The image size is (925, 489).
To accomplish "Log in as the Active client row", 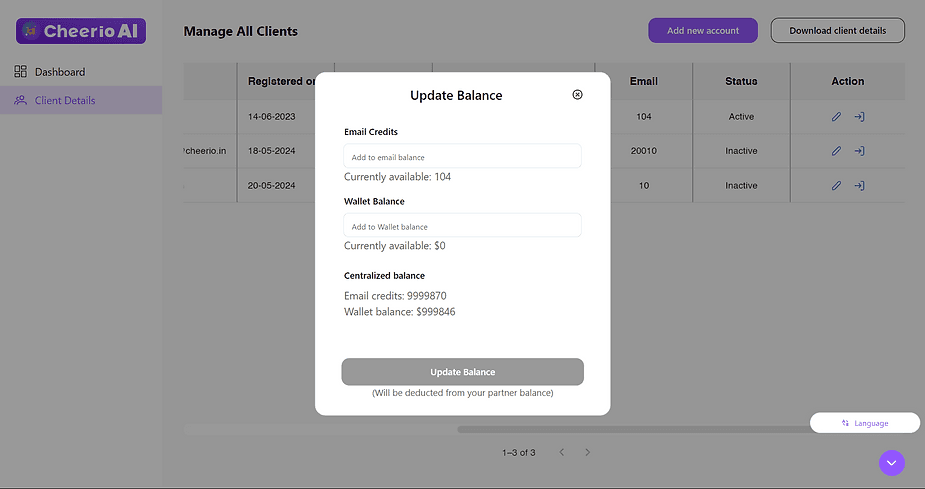I will (860, 117).
